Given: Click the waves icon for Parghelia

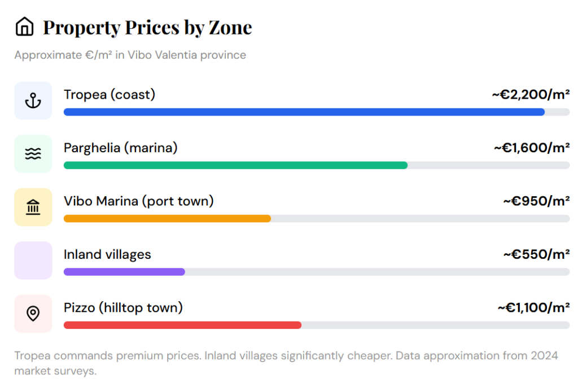Looking at the screenshot, I should point(33,153).
